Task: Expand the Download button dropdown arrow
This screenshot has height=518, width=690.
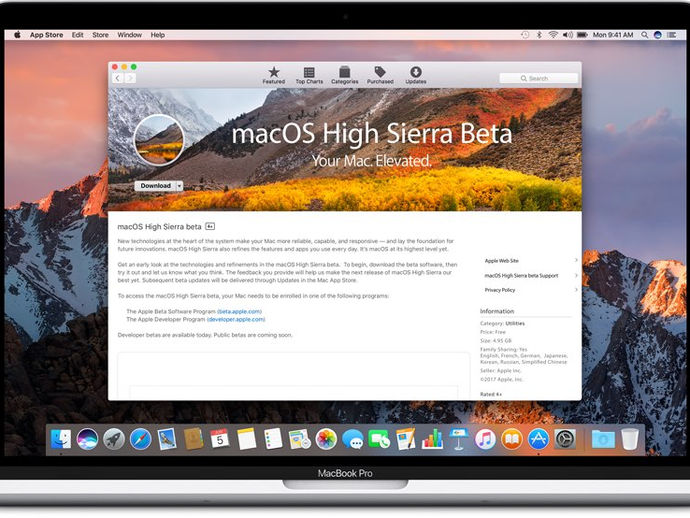Action: (x=180, y=186)
